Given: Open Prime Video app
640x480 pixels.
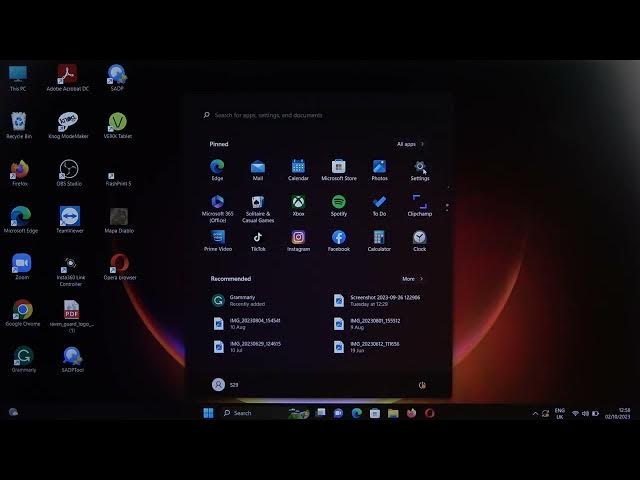Looking at the screenshot, I should 218,241.
